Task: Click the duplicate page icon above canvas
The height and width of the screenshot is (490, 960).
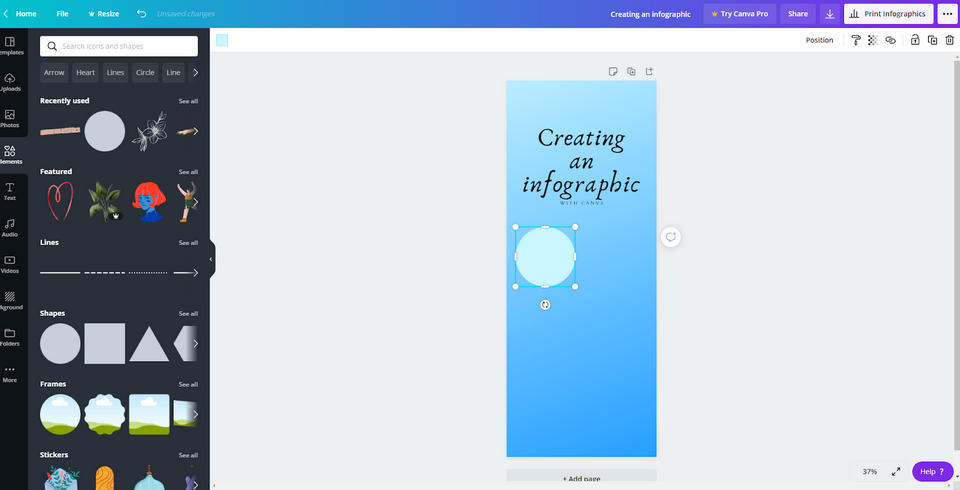Action: (x=631, y=72)
